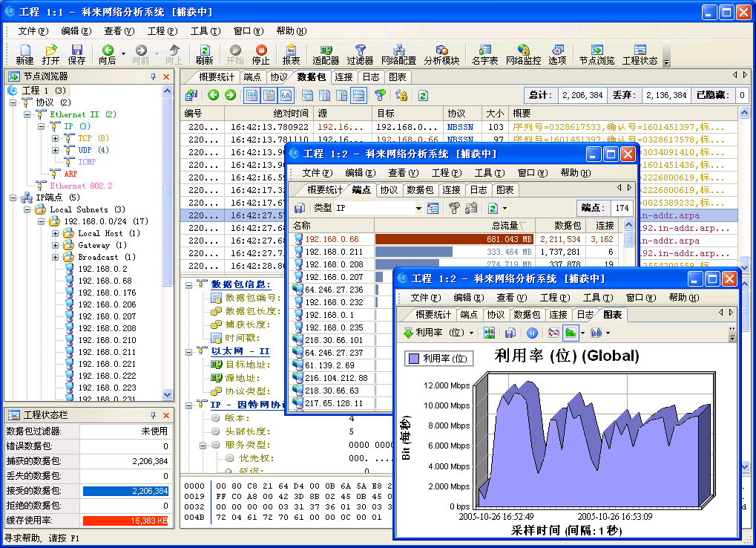Viewport: 756px width, 548px height.
Task: Open the 查看 menu in the chart window
Action: [512, 298]
